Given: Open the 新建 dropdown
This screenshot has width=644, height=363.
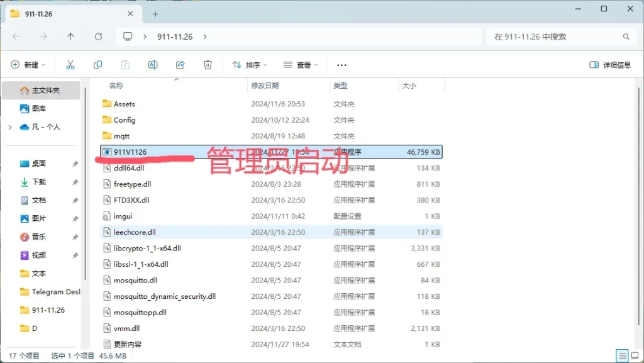Looking at the screenshot, I should click(x=28, y=64).
